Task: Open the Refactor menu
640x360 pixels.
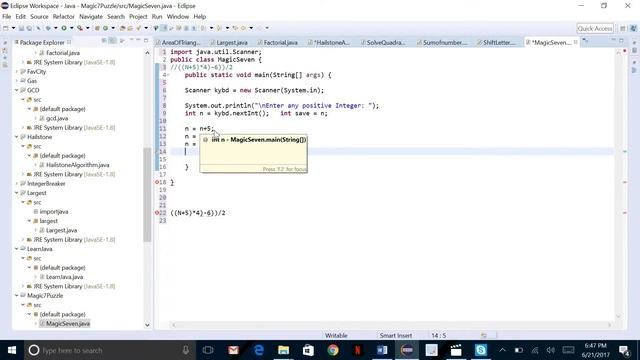Action: tap(63, 17)
